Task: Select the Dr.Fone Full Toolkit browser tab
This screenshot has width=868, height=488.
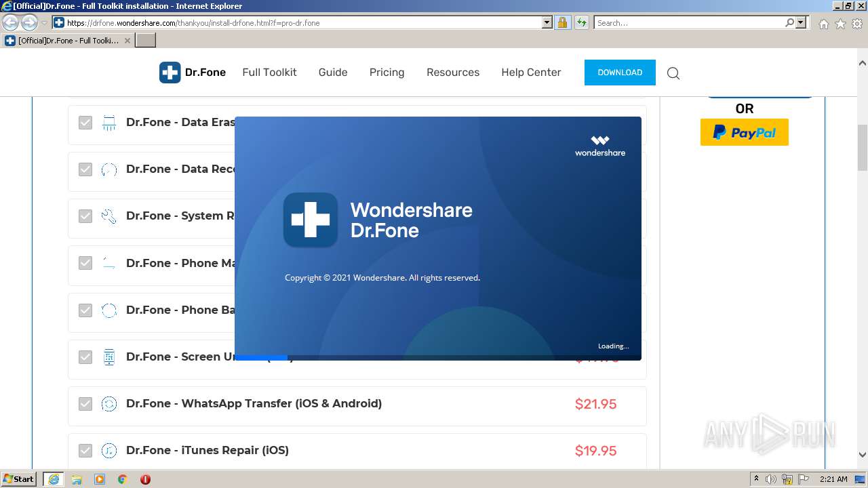Action: (68, 41)
